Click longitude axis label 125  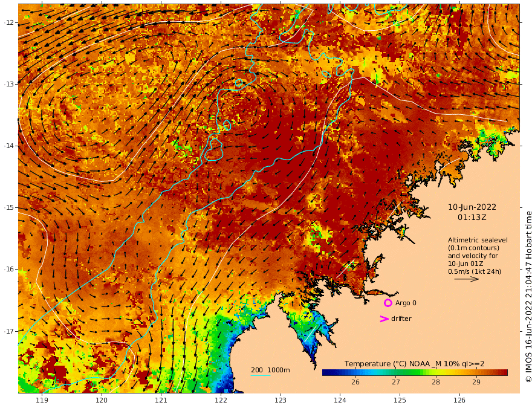coord(400,400)
